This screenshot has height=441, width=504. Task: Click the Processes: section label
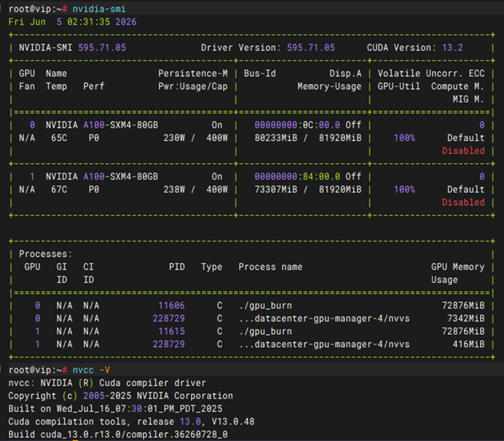(x=46, y=254)
